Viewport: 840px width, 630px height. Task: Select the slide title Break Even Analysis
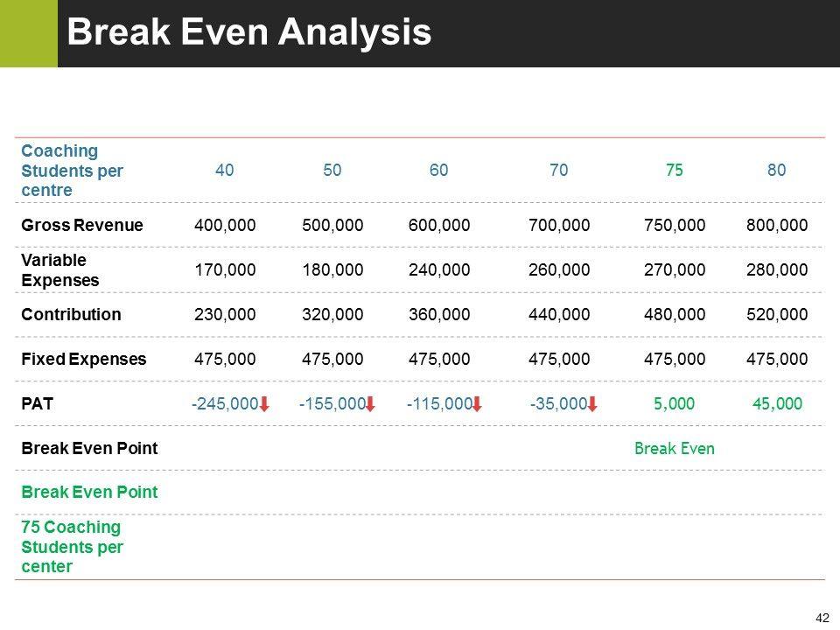click(249, 31)
